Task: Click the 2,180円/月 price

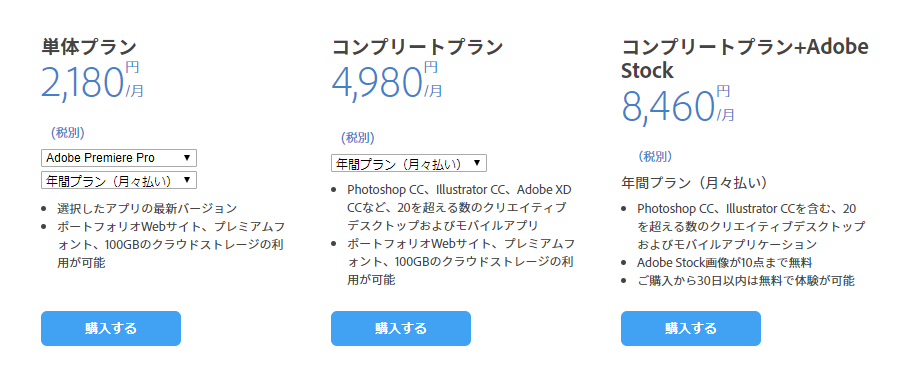Action: click(93, 81)
